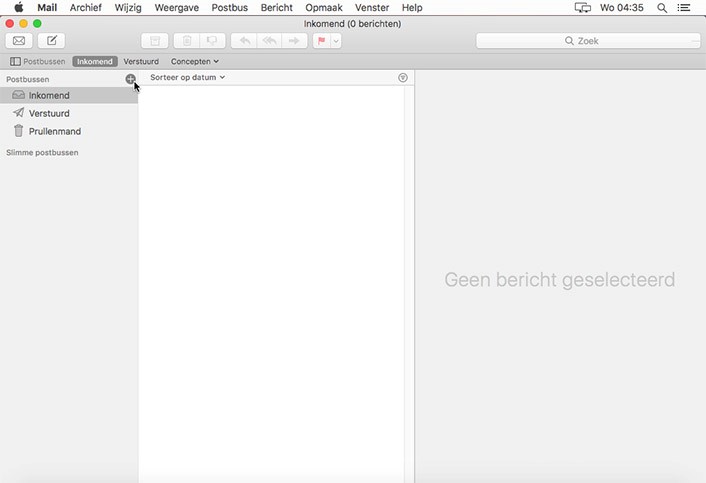Toggle the message filter icon

coord(403,78)
